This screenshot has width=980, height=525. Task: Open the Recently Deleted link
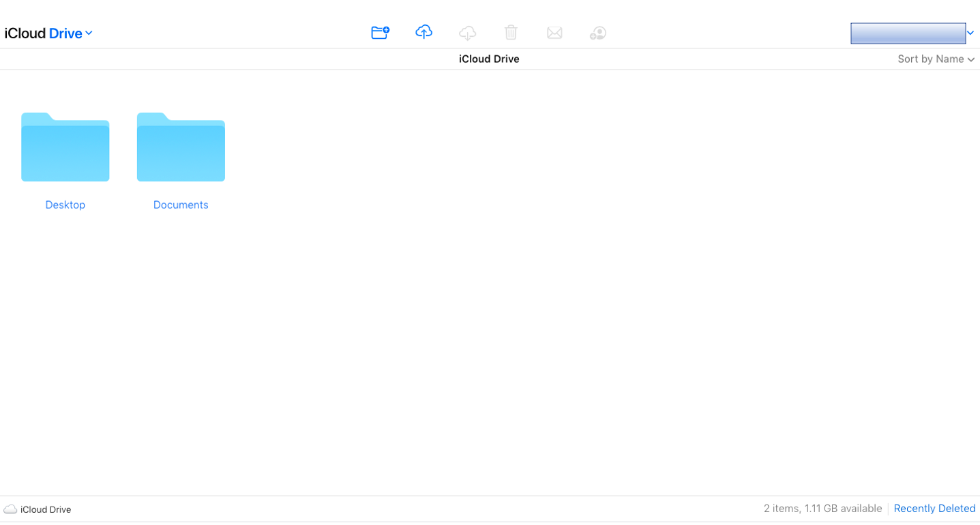pyautogui.click(x=934, y=509)
